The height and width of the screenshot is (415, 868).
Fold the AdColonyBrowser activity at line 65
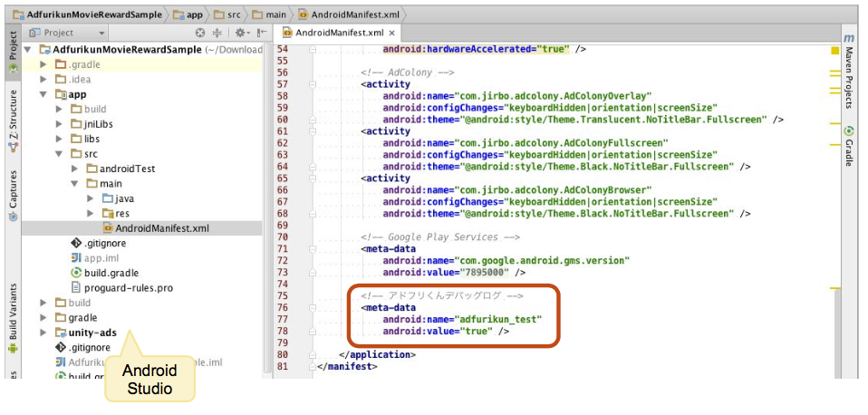click(313, 179)
